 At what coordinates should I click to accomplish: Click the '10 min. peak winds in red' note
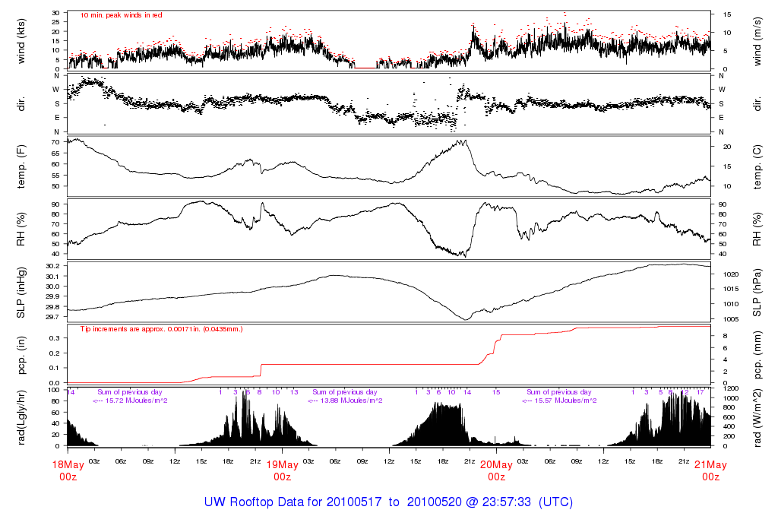point(121,15)
